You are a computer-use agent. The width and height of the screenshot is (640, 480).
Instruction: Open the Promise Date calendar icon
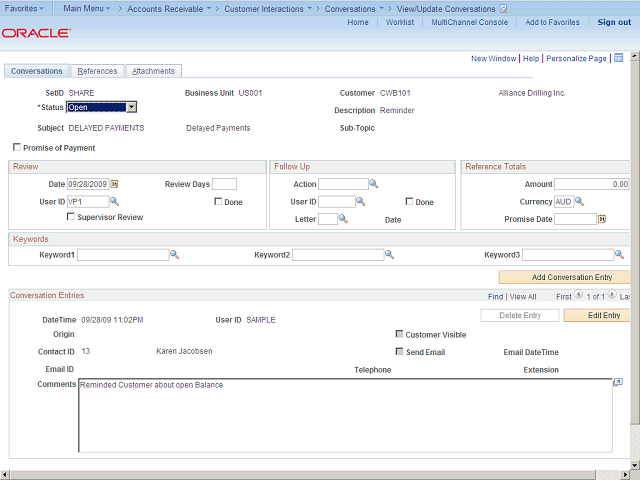(602, 219)
